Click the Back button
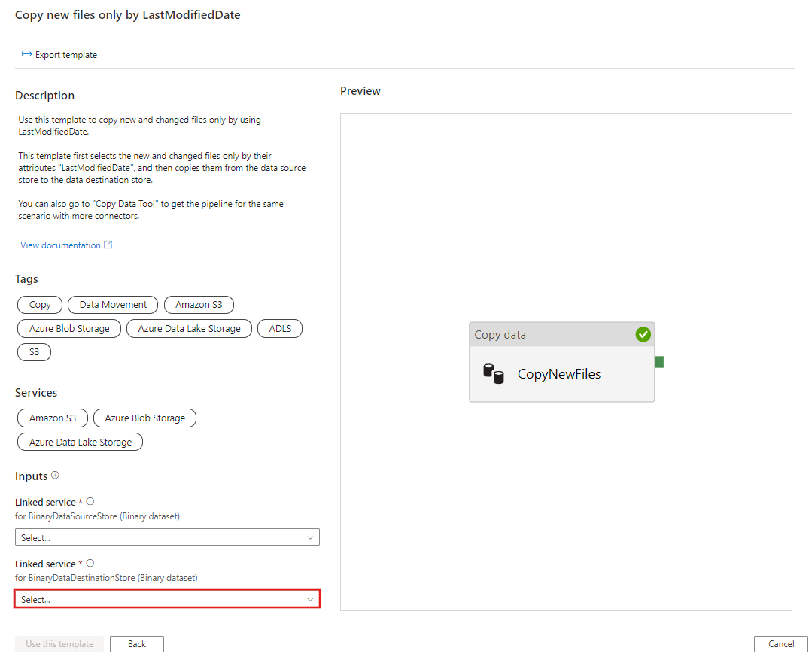The image size is (812, 660). click(137, 644)
